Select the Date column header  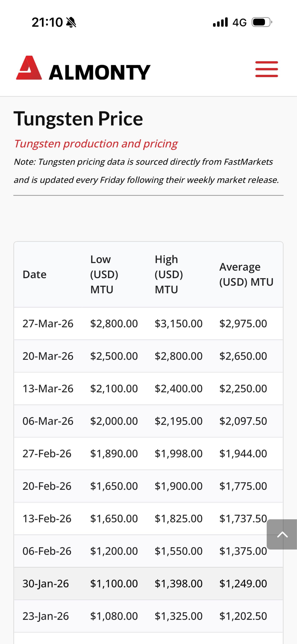(35, 274)
